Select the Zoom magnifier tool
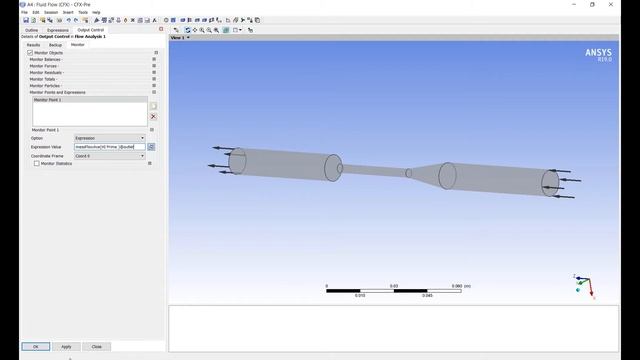Viewport: 640px width, 360px height. click(202, 30)
